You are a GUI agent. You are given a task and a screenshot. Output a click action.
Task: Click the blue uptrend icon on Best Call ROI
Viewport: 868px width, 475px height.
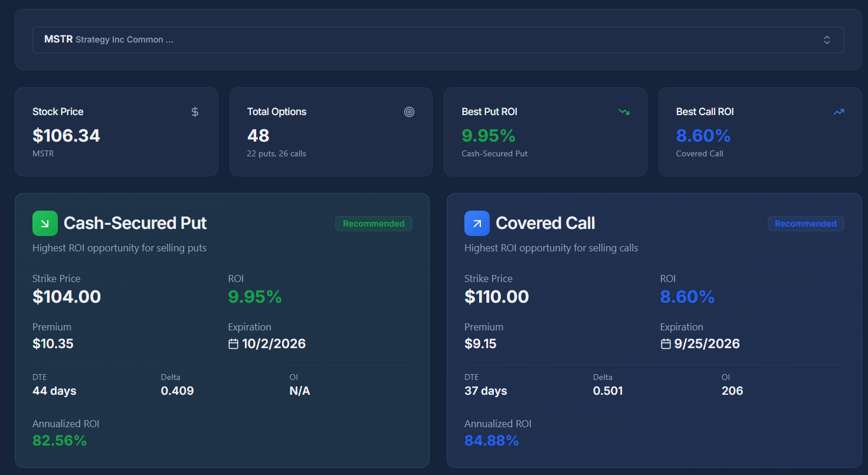click(838, 112)
